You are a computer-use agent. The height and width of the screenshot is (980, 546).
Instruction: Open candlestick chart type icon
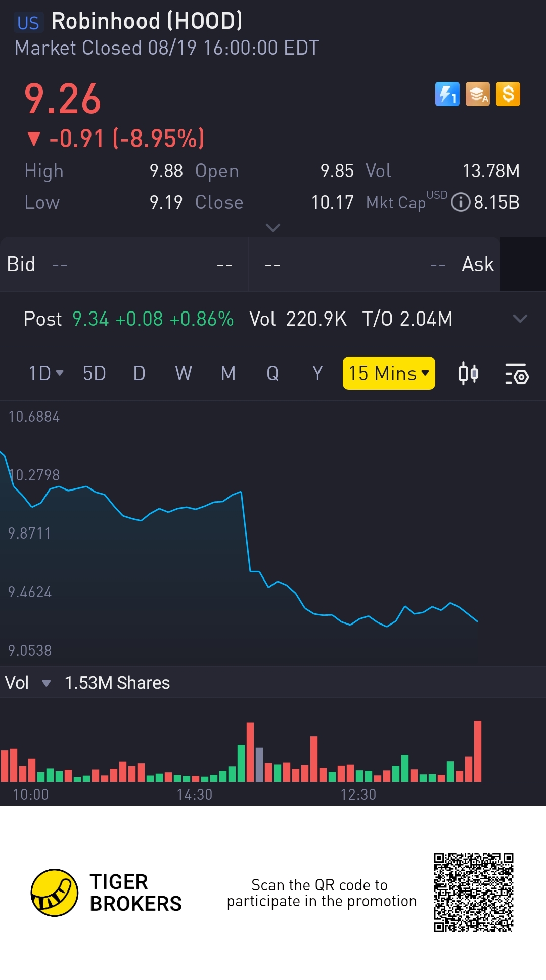point(468,374)
